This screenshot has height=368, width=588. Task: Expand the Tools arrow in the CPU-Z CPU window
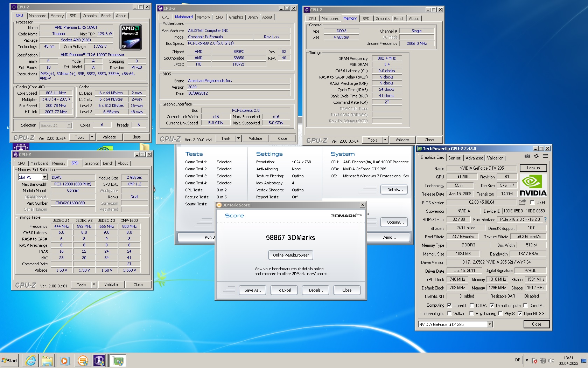tap(92, 137)
